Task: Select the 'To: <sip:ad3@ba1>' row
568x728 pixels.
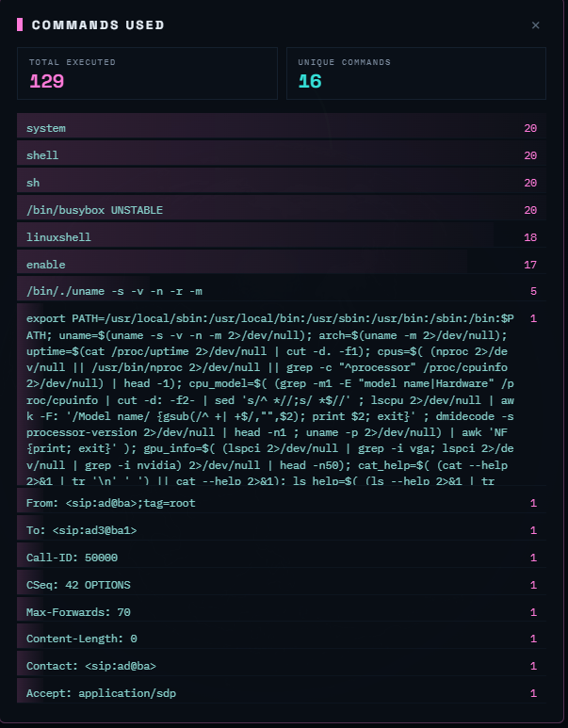Action: point(282,530)
